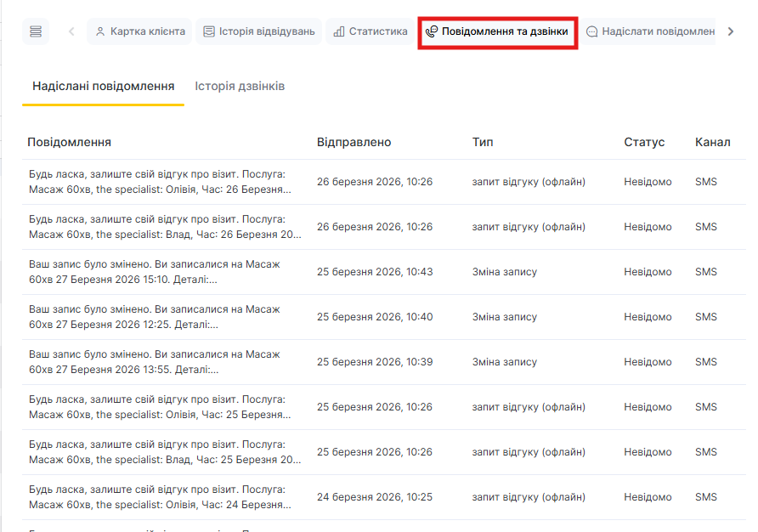Select the row sent 25 березня 2026, 10:43

pyautogui.click(x=374, y=272)
